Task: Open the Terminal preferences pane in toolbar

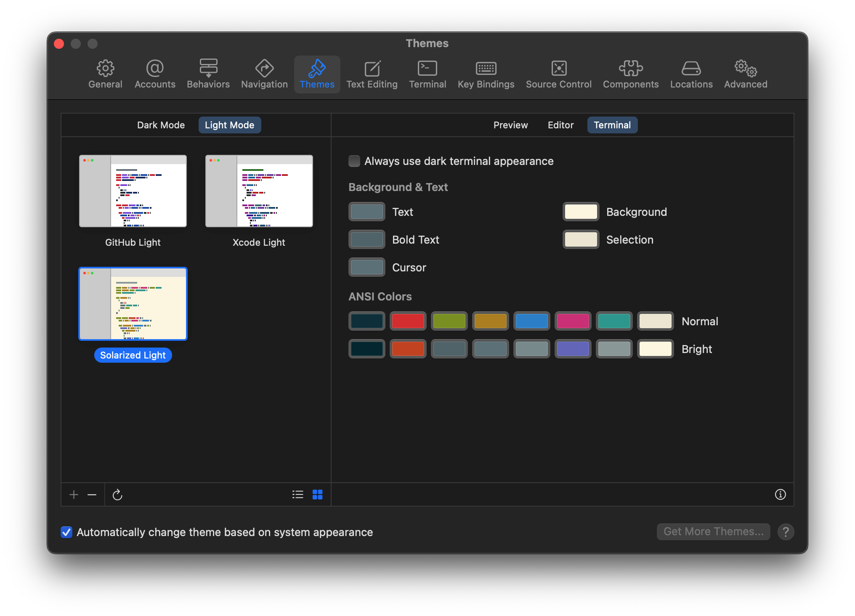Action: (427, 74)
